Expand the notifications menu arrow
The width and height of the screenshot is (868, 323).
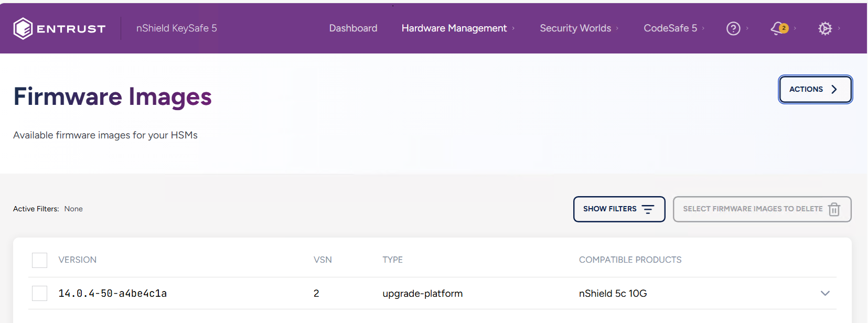click(x=795, y=28)
